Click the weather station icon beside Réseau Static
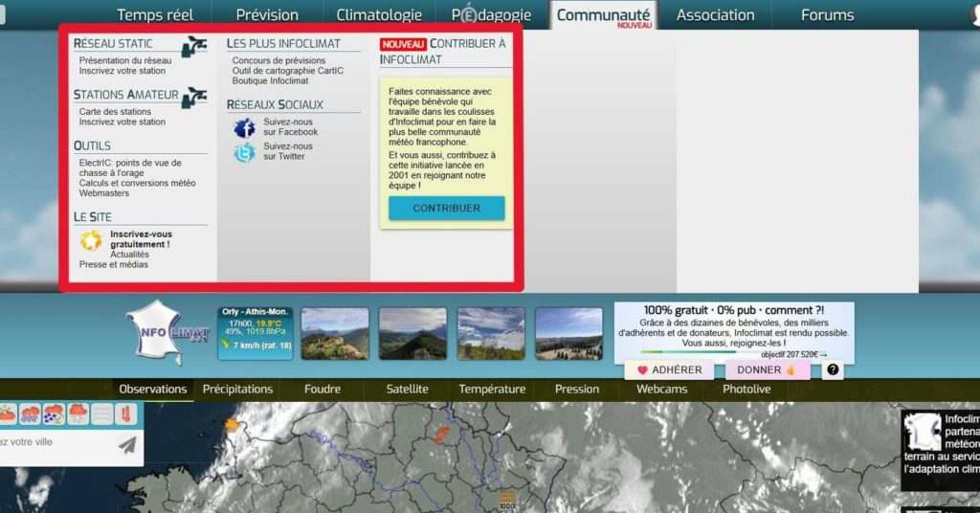 pos(194,47)
